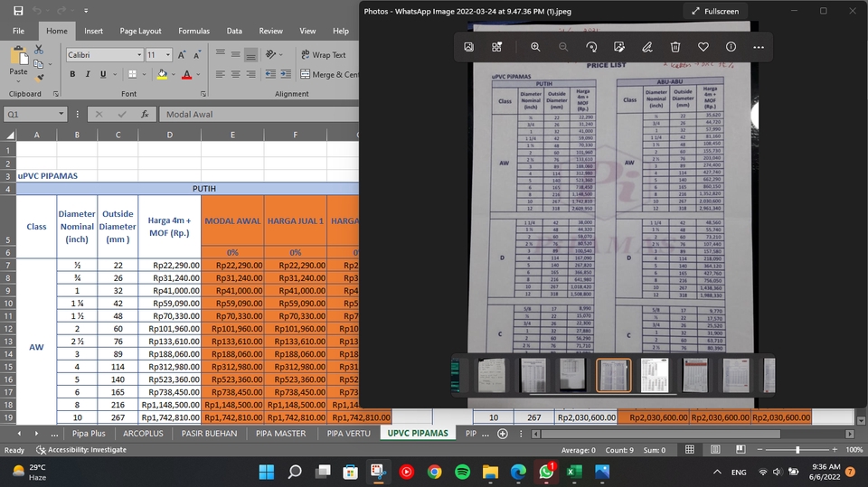Click the Cut scissors icon

pyautogui.click(x=39, y=50)
